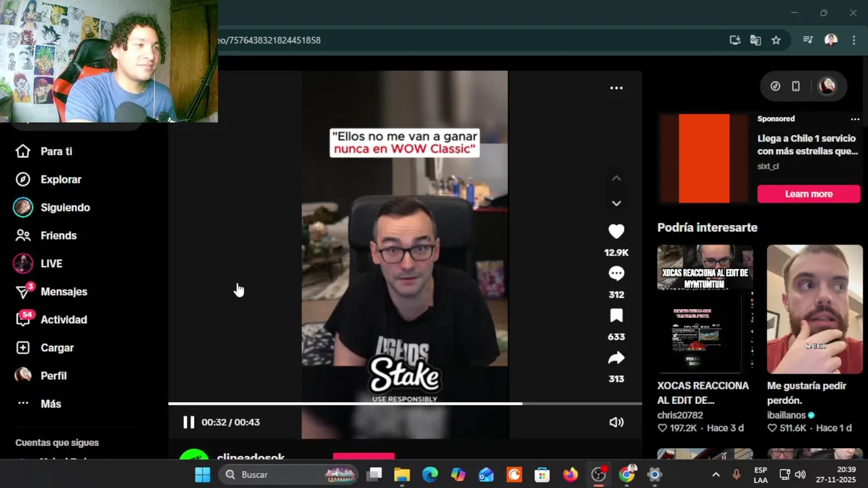Go to the Siguiendo feed
The image size is (868, 488).
point(52,207)
